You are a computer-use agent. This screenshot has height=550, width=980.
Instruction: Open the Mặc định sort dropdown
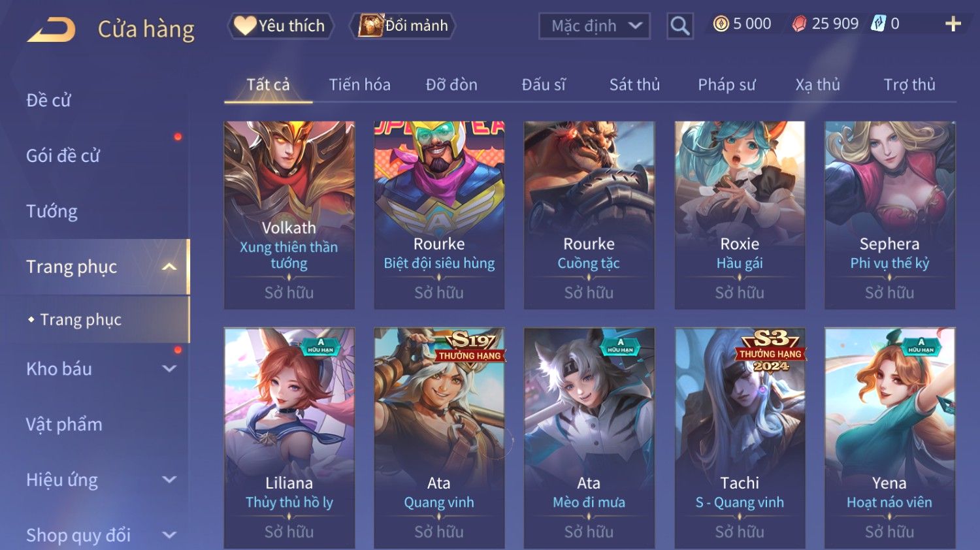[595, 26]
